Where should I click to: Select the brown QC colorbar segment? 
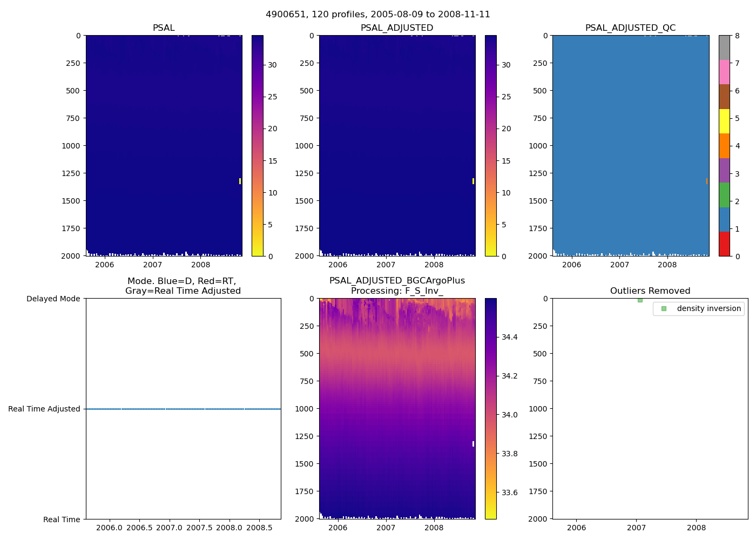click(724, 97)
